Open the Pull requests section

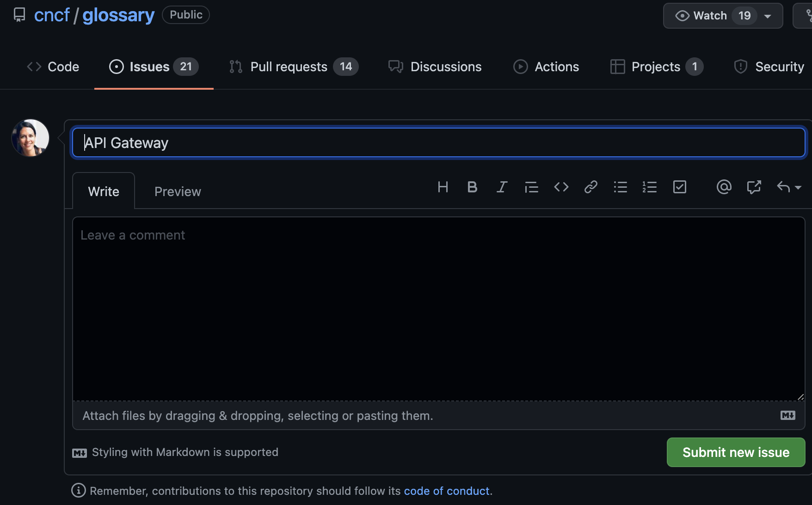(x=289, y=66)
